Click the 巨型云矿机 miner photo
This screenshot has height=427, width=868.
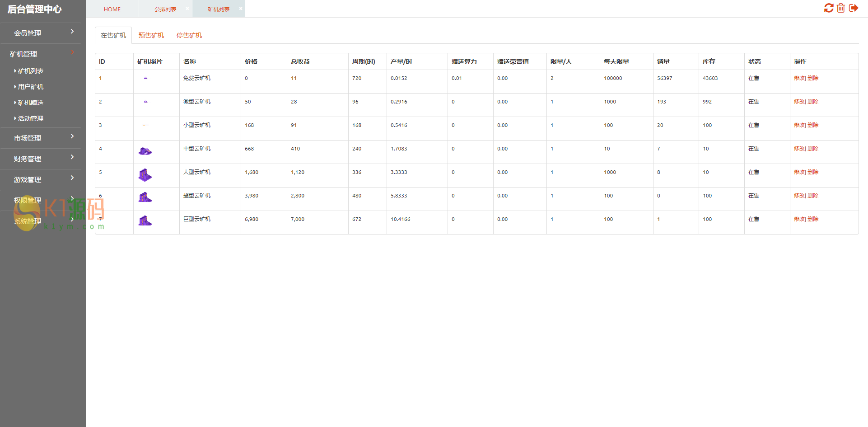click(x=145, y=221)
